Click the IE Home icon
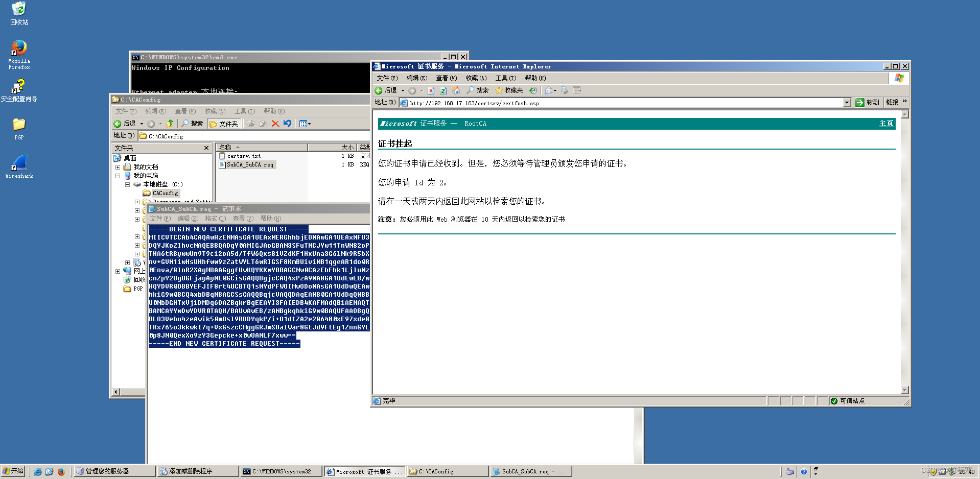The width and height of the screenshot is (980, 479). pyautogui.click(x=456, y=90)
